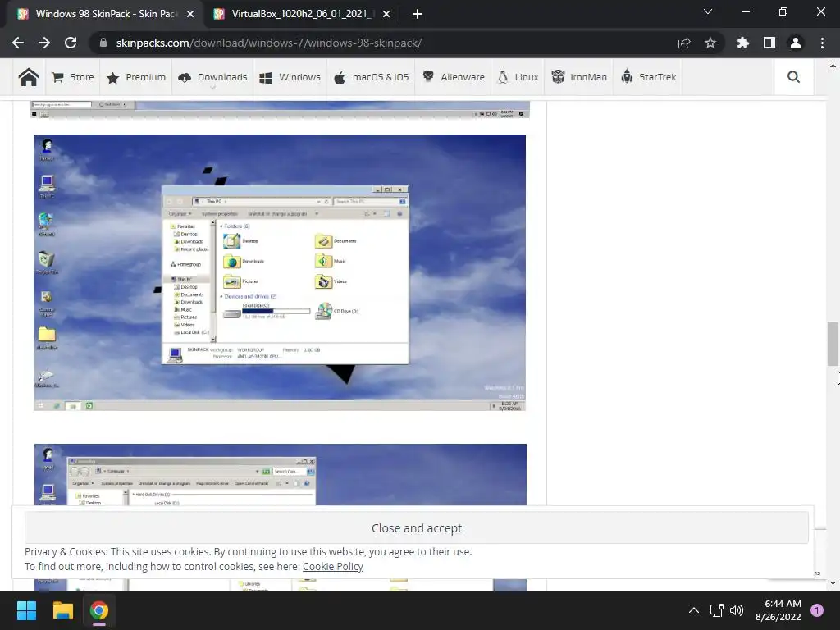The image size is (840, 630).
Task: Reload the current page
Action: click(x=71, y=43)
